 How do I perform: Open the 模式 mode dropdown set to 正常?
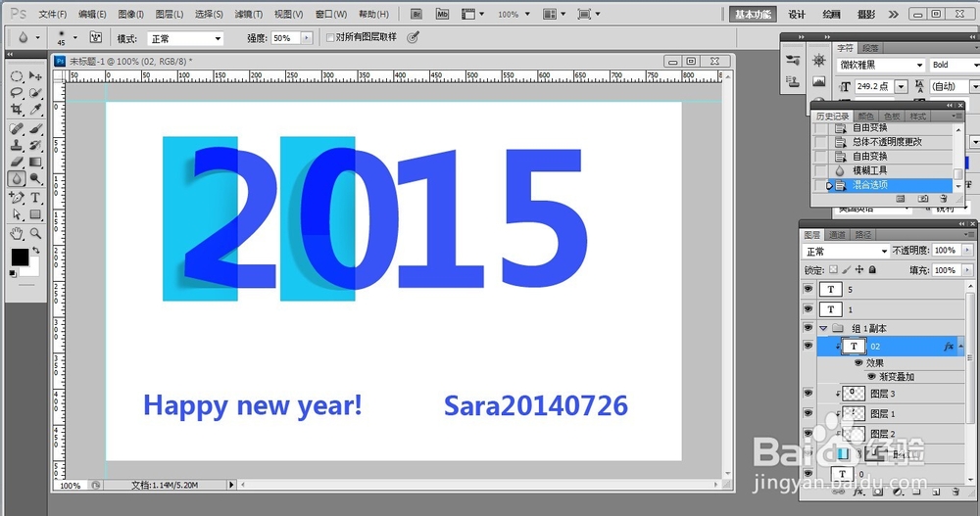185,38
